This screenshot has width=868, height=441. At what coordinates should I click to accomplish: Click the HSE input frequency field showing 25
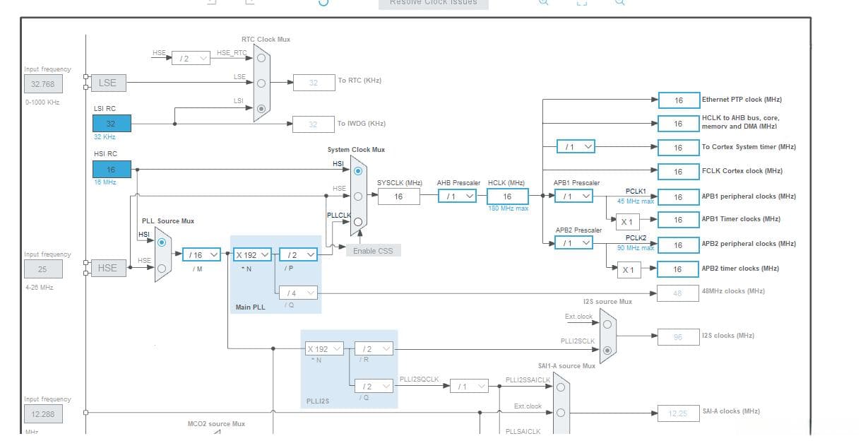point(43,269)
